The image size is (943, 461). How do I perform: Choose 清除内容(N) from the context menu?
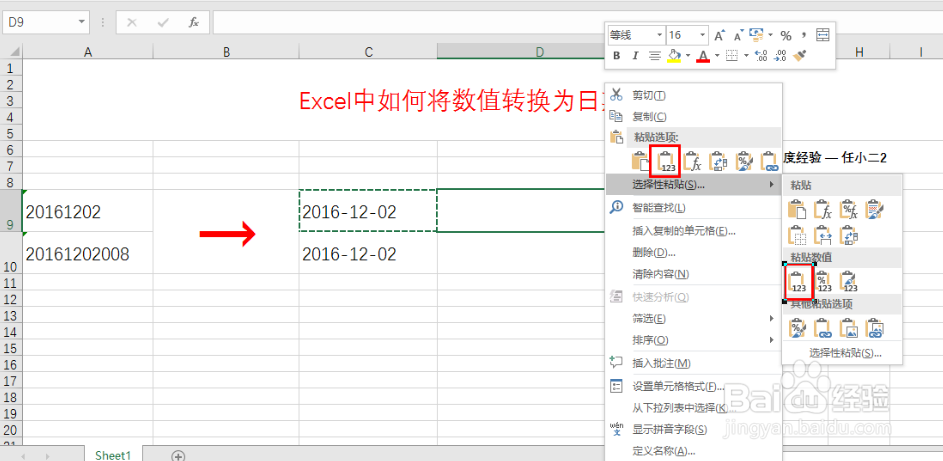(x=693, y=274)
